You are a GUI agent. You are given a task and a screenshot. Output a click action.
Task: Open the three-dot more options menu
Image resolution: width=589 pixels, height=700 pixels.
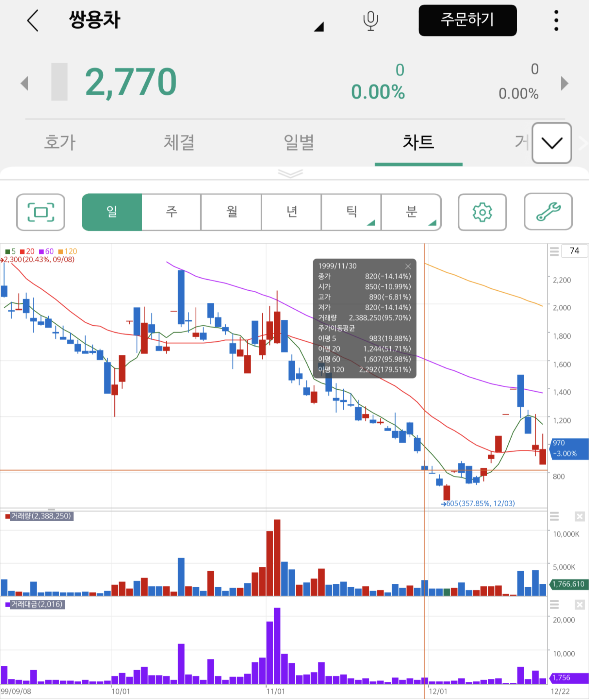[556, 20]
